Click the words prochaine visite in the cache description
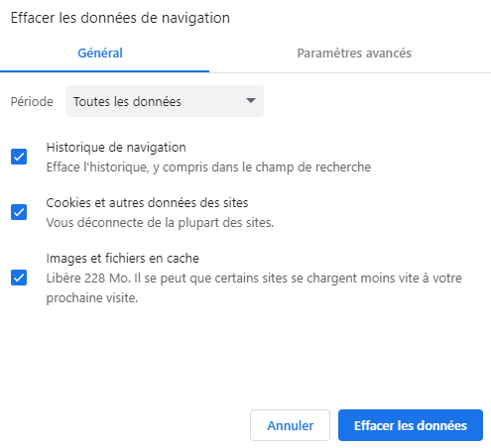This screenshot has height=448, width=491. click(92, 298)
